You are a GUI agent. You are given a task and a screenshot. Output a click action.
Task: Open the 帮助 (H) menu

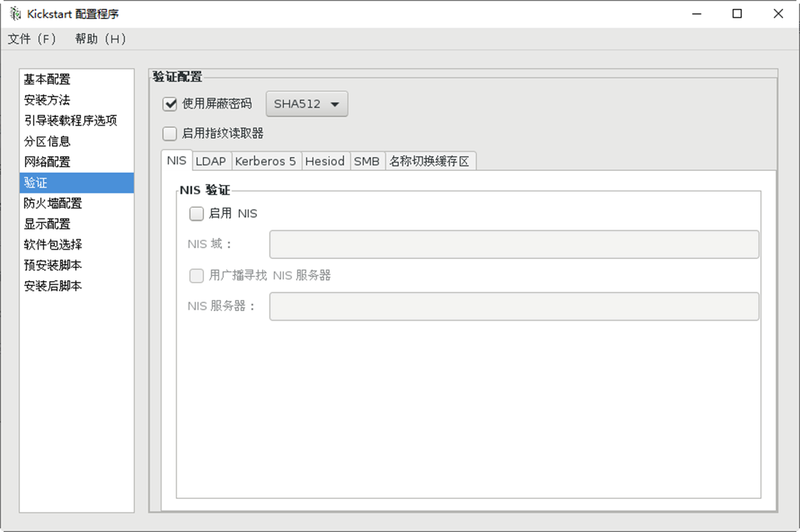101,39
